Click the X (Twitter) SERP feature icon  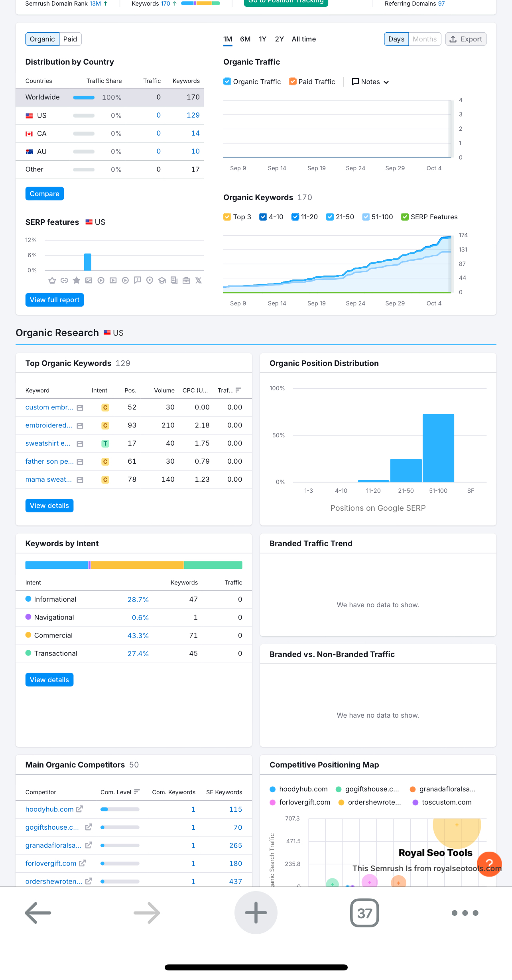point(199,280)
